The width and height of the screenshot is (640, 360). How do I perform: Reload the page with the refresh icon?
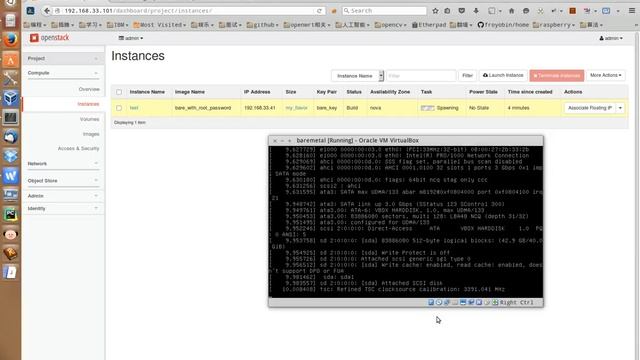coord(319,11)
